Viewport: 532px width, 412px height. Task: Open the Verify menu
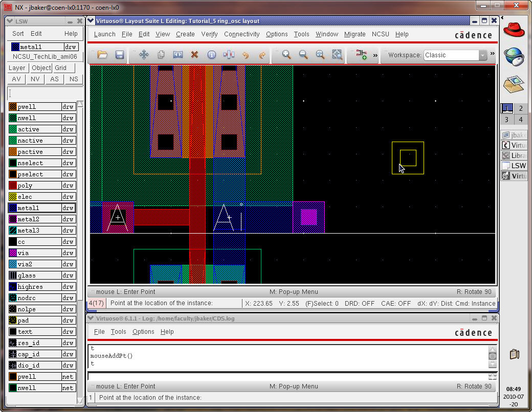click(x=209, y=34)
